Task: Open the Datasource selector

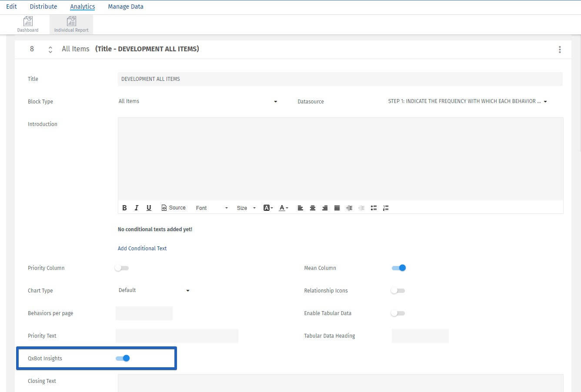Action: coord(545,101)
